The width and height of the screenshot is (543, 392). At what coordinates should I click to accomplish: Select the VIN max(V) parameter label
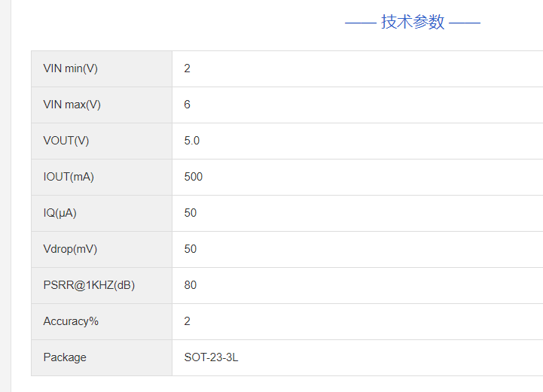[x=72, y=105]
